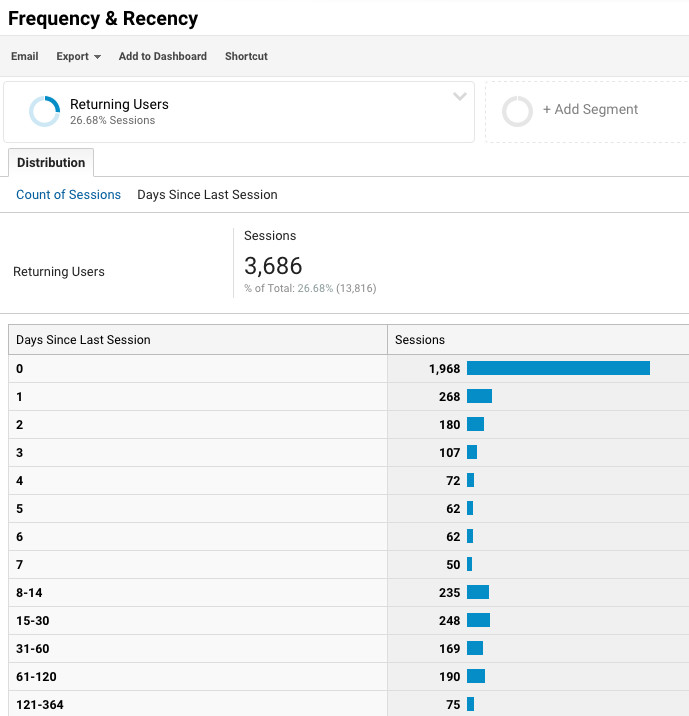Screen dimensions: 689x716
Task: Click the 15-30 days row bar
Action: 479,620
